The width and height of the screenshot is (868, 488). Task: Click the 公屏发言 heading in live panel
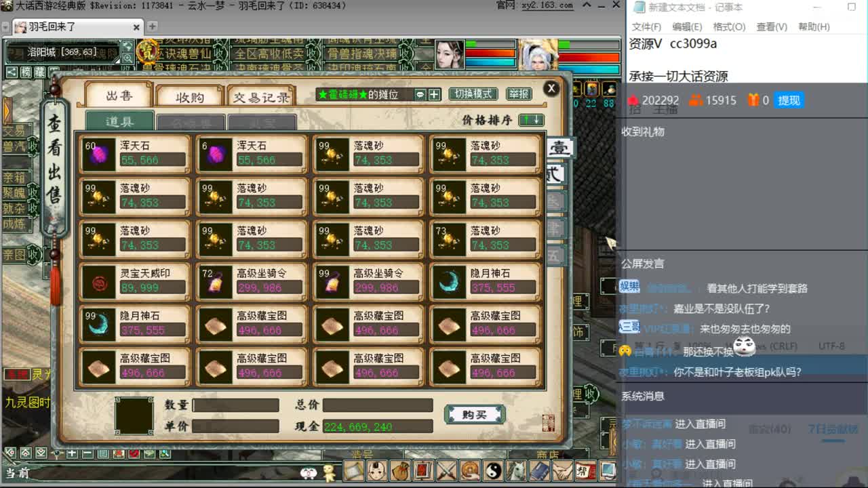[x=643, y=264]
